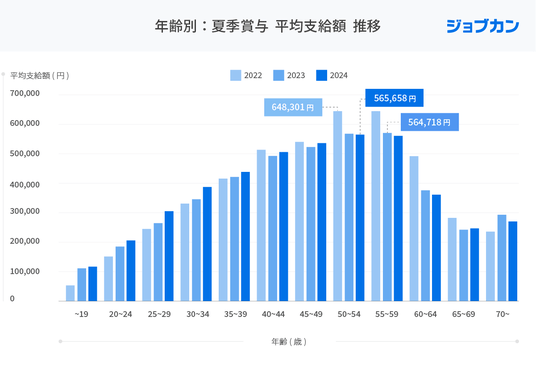
Task: Click the 700,000 y-axis label
Action: 25,93
